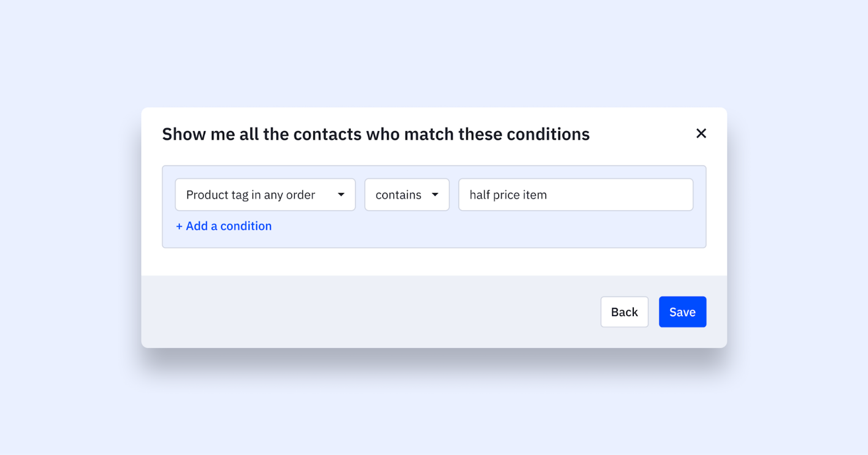The height and width of the screenshot is (455, 868).
Task: Click the caret arrow beside 'contains'
Action: [x=435, y=194]
